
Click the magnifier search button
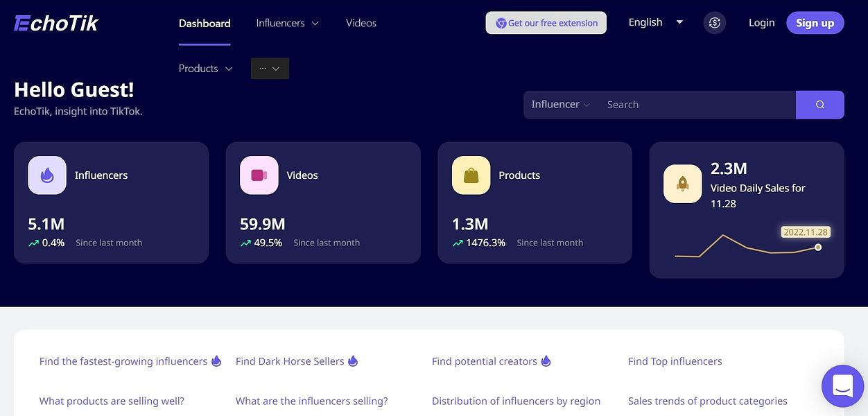[820, 105]
